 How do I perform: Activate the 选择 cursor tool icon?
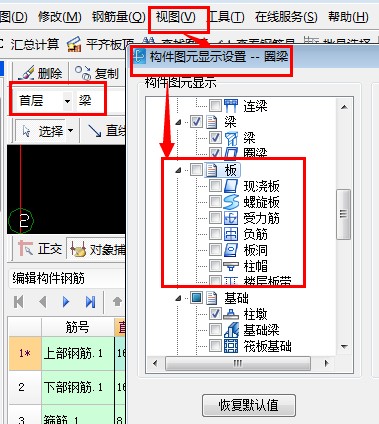[x=26, y=131]
